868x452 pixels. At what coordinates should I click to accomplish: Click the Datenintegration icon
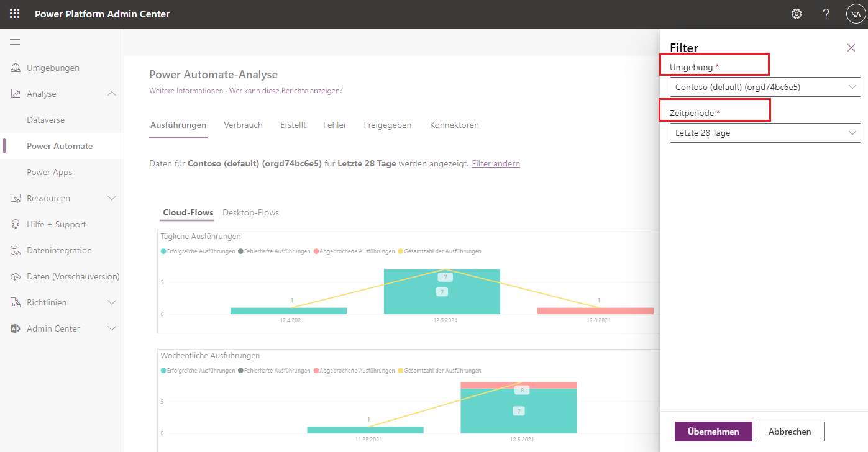pyautogui.click(x=16, y=250)
